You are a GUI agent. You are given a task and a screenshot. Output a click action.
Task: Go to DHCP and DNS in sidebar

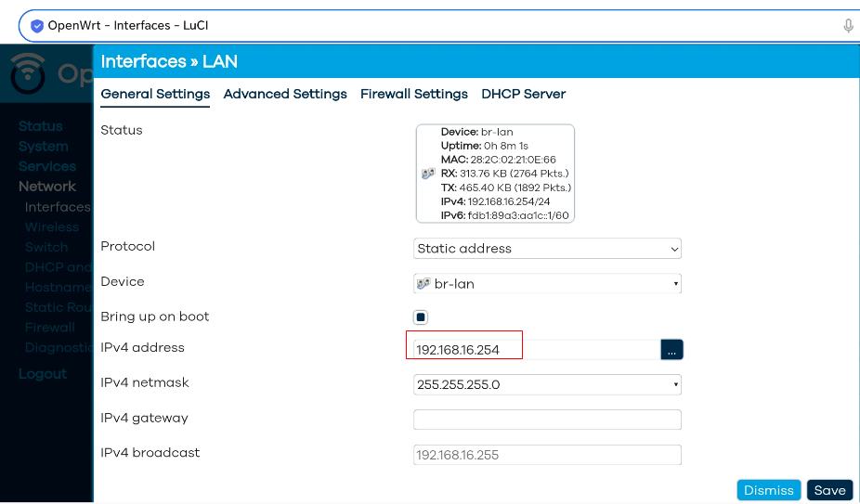59,267
